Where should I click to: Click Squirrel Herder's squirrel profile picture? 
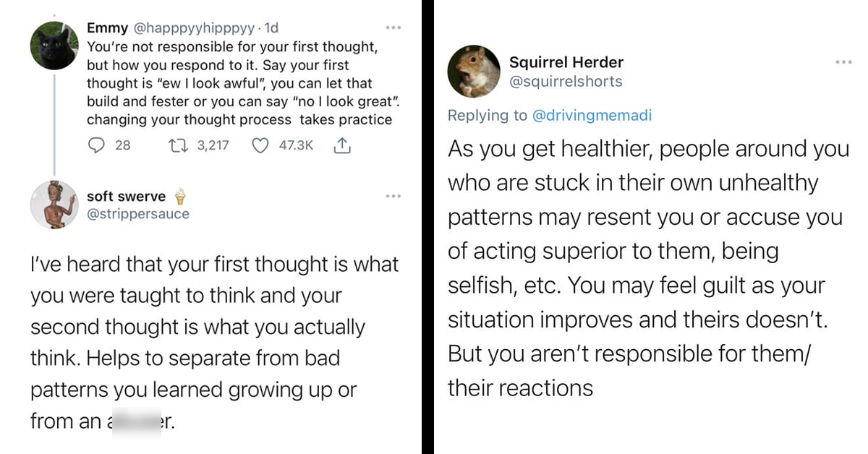(x=475, y=68)
